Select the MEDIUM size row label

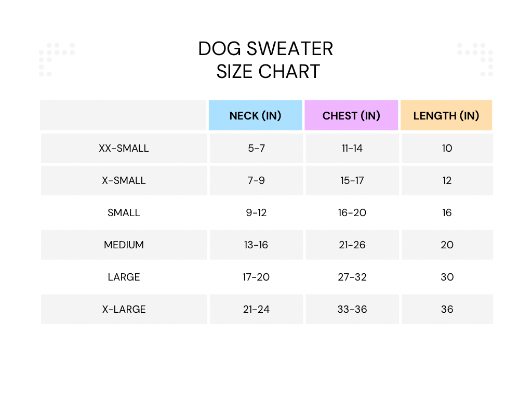pos(124,245)
